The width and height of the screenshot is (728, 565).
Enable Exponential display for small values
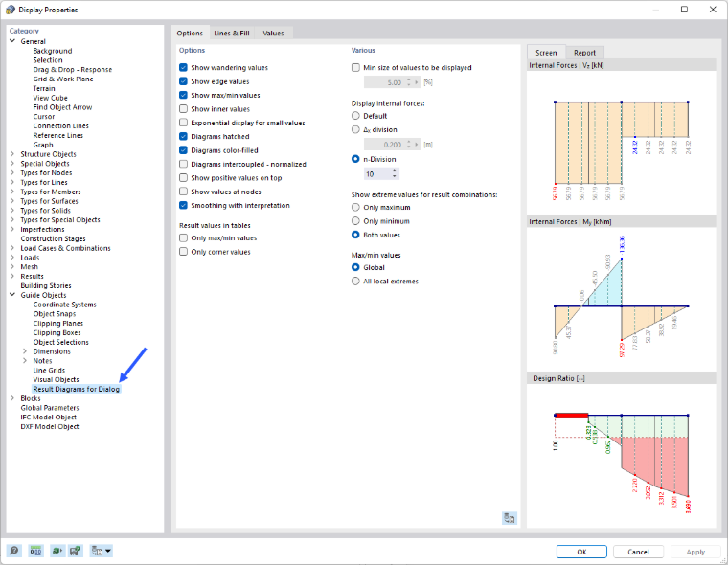(183, 123)
